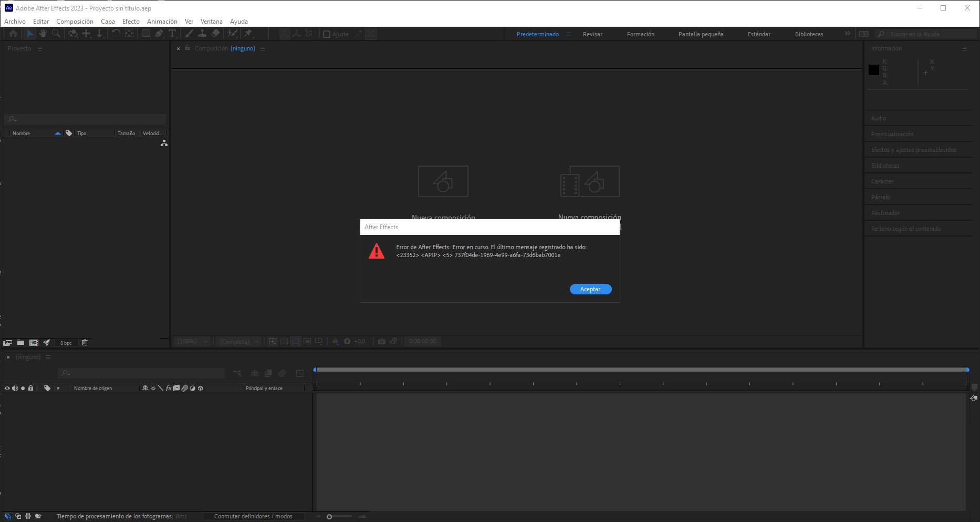Open the Información panel menu
The image size is (980, 522).
pyautogui.click(x=965, y=48)
